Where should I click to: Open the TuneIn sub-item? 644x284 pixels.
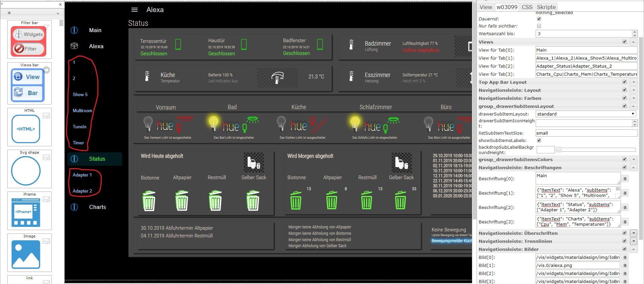[x=79, y=127]
